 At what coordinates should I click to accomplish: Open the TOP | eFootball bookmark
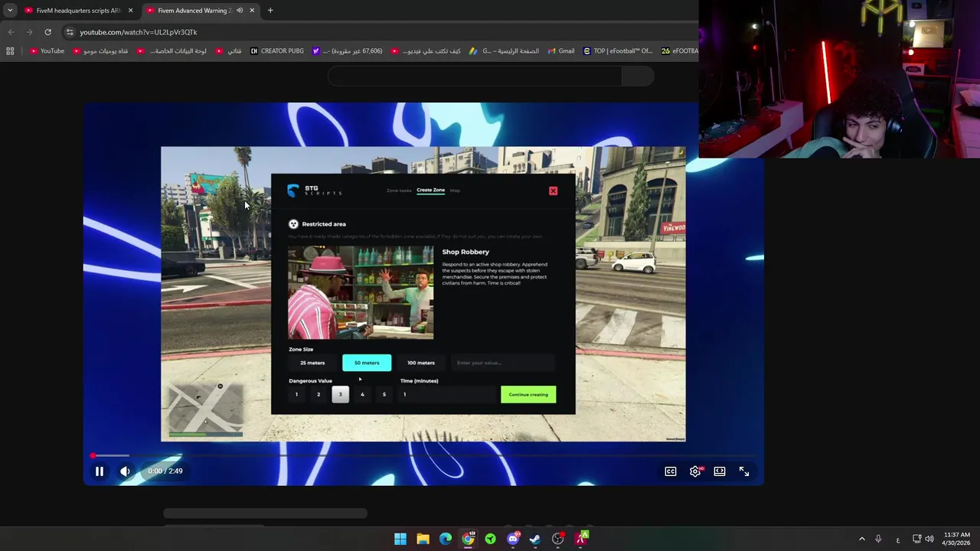(618, 51)
